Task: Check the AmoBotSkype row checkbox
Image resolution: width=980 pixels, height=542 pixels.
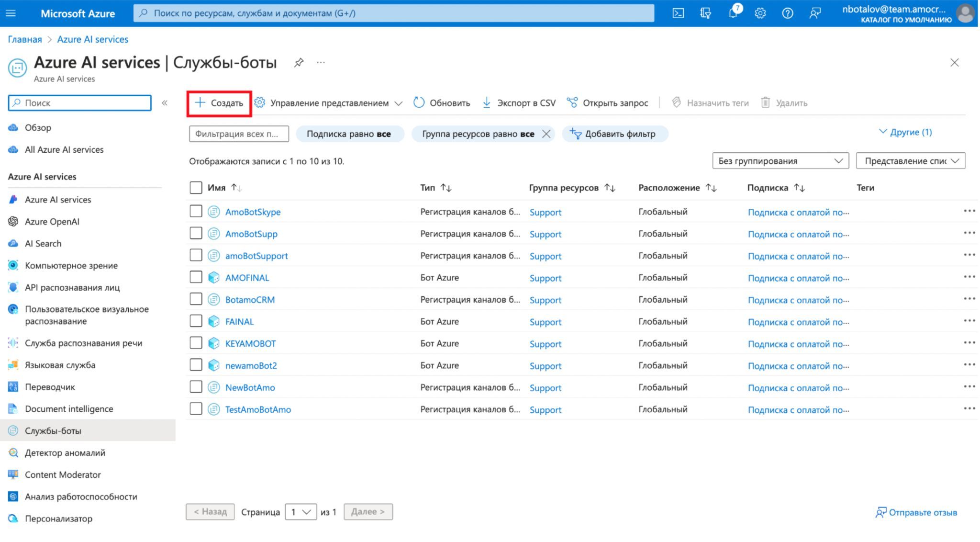Action: [196, 211]
